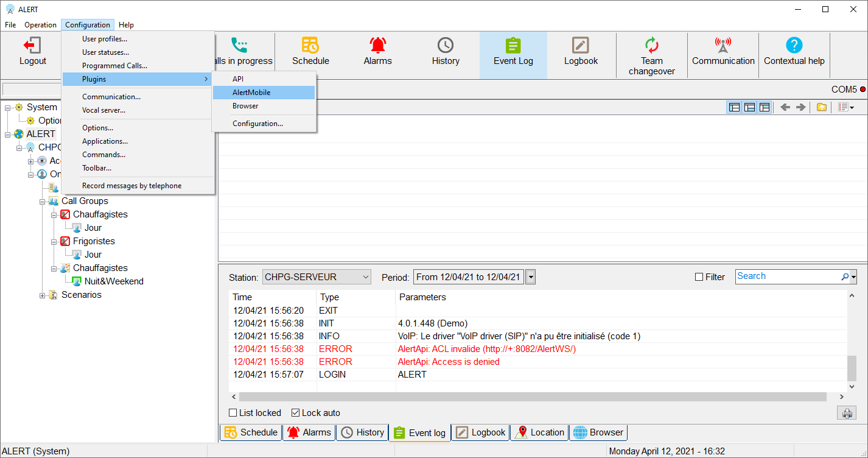This screenshot has width=868, height=458.
Task: Open the History clock toolbar icon
Action: pos(446,46)
